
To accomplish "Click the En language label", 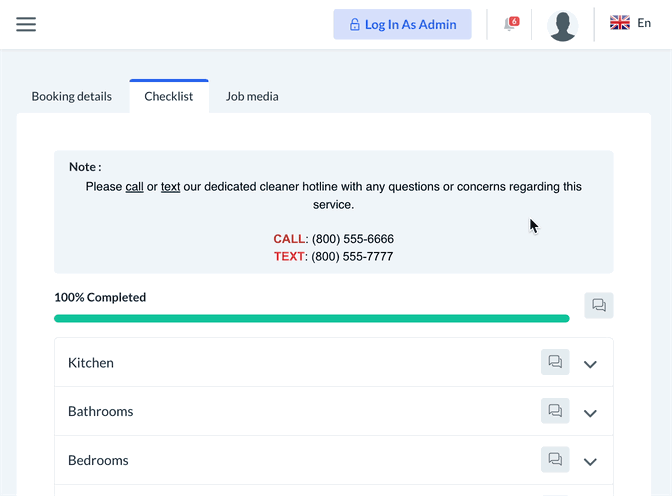I will point(644,23).
